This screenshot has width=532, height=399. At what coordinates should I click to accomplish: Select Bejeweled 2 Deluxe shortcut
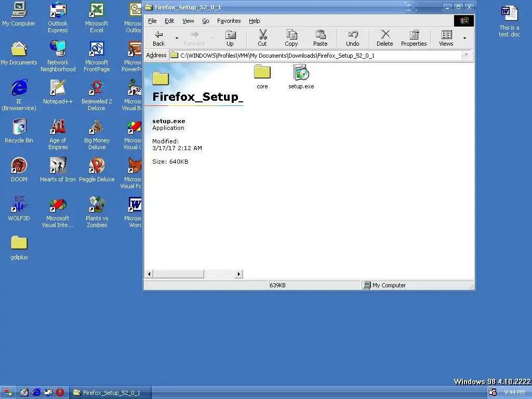coord(97,96)
